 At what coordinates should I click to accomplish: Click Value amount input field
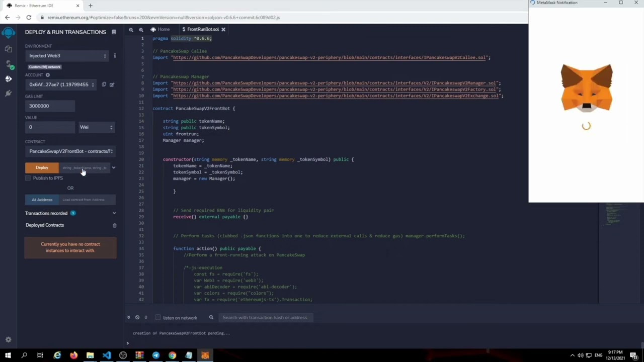coord(50,127)
